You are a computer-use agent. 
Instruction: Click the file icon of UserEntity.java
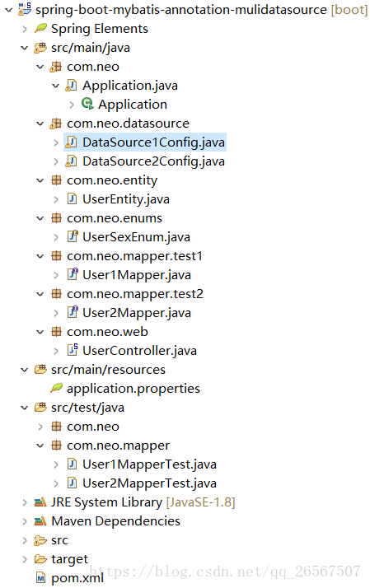(x=72, y=198)
